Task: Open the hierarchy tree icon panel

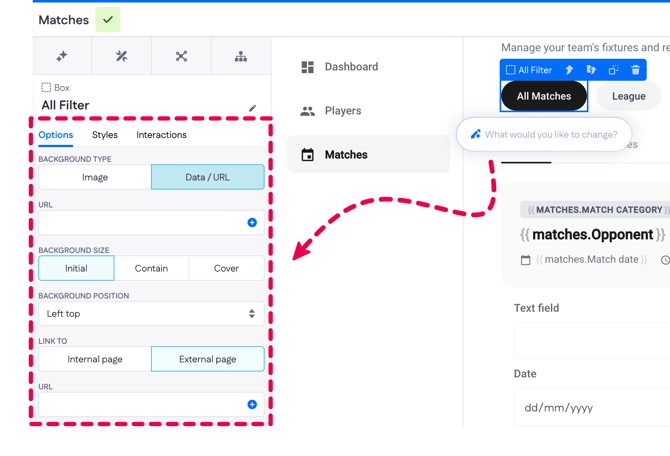Action: (241, 56)
